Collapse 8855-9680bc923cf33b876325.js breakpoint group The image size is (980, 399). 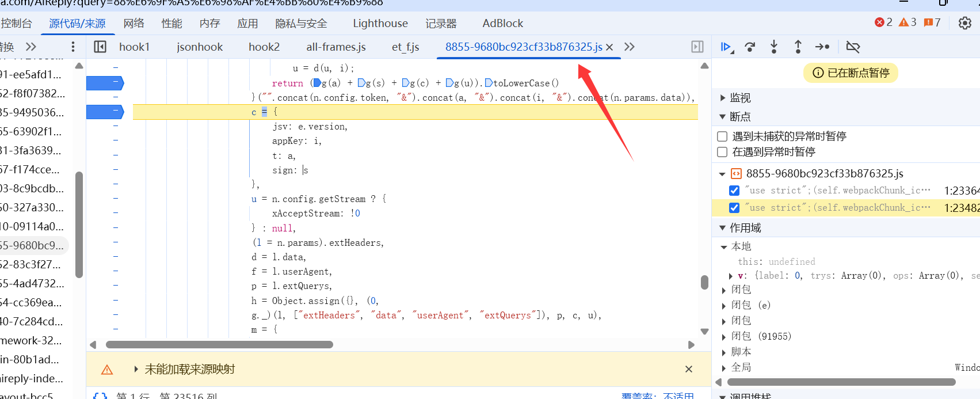[723, 174]
